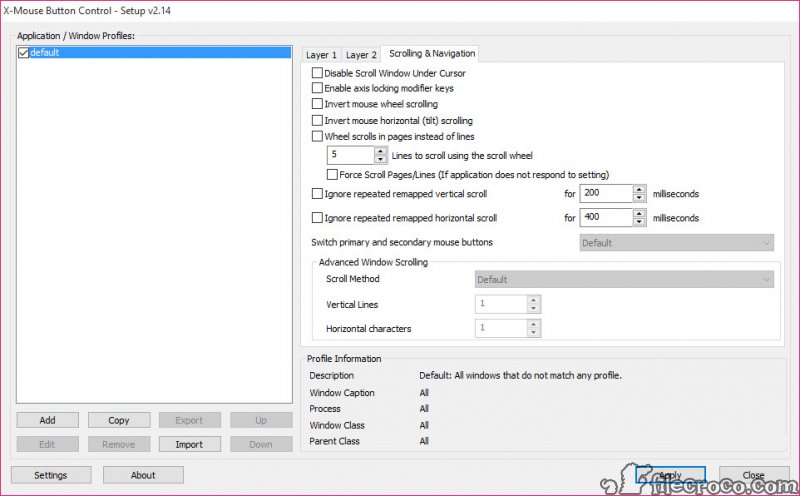
Task: Check Wheel scrolls in pages instead of lines
Action: coord(317,136)
